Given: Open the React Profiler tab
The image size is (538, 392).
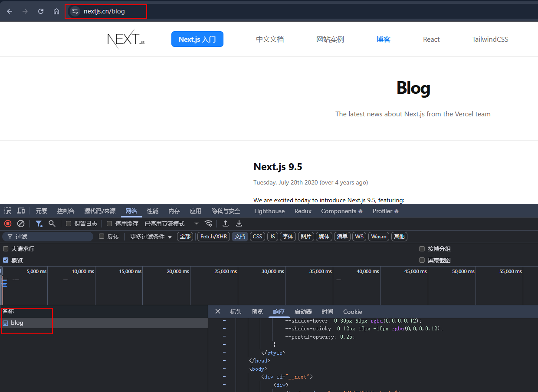Looking at the screenshot, I should click(x=385, y=211).
